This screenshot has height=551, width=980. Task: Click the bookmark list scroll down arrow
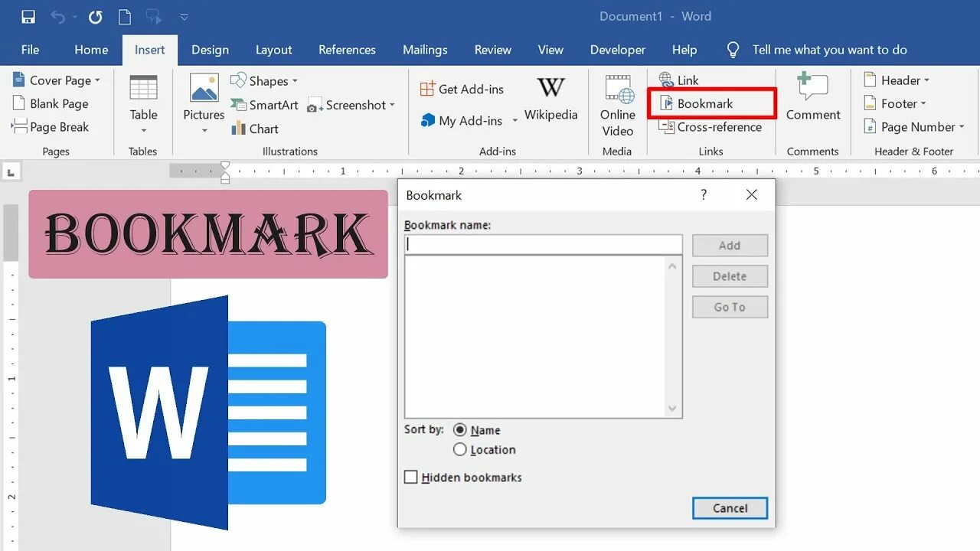point(673,409)
